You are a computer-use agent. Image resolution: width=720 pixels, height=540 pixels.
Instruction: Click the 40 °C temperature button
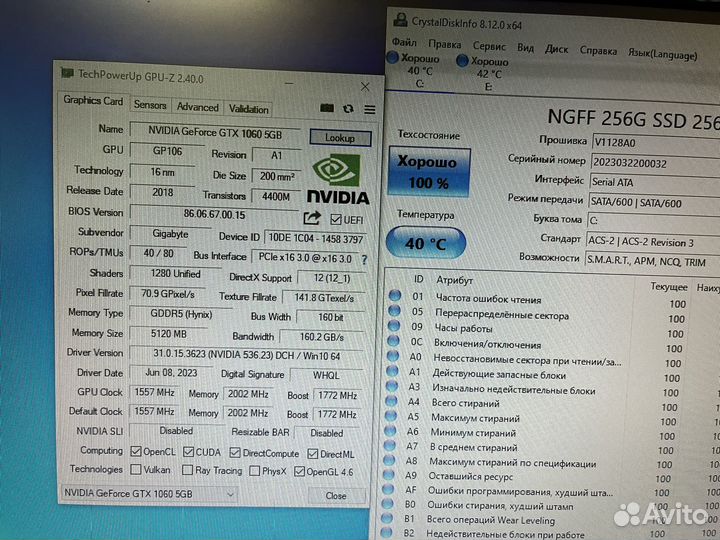(426, 243)
